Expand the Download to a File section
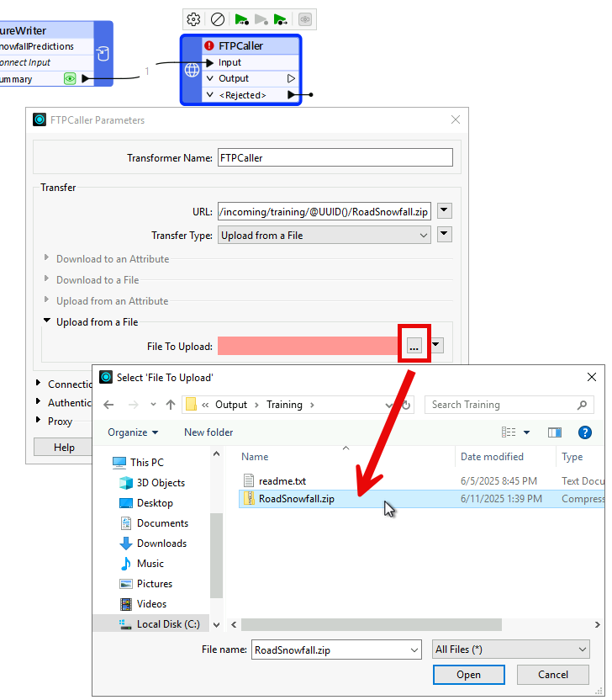The width and height of the screenshot is (612, 700). point(47,280)
